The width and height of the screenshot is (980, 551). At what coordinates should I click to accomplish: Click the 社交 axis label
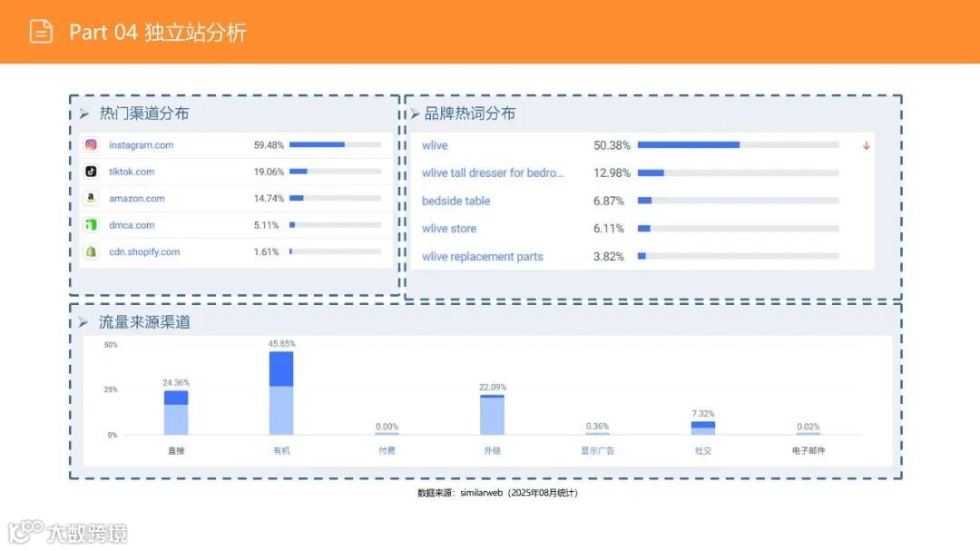coord(702,450)
